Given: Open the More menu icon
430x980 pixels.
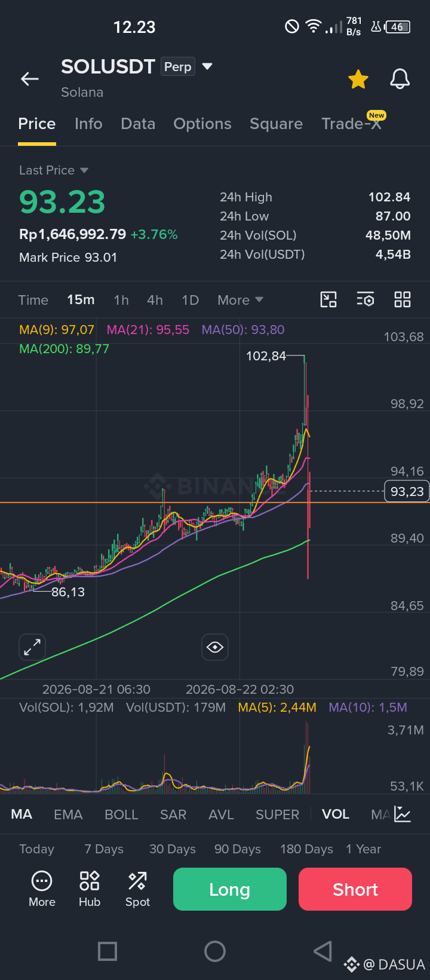Looking at the screenshot, I should point(42,889).
